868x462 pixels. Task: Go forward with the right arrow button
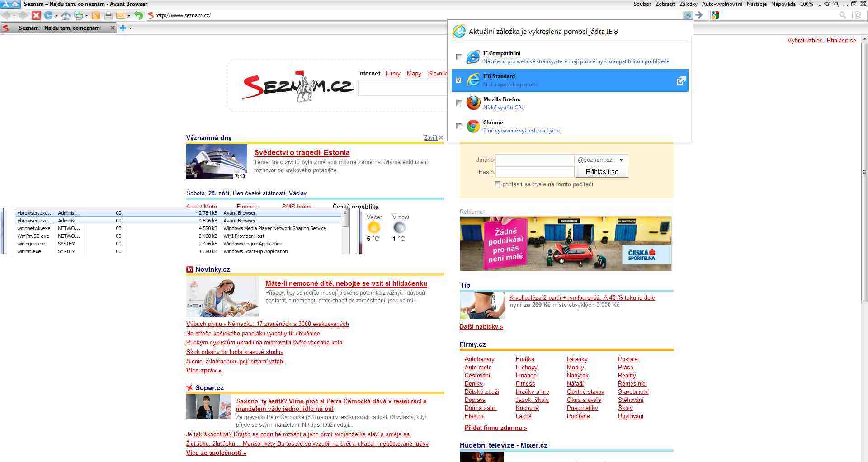(23, 15)
